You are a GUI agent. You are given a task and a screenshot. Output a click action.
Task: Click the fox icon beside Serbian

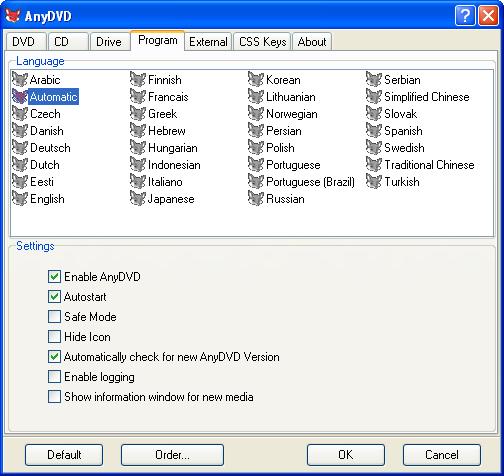[374, 79]
